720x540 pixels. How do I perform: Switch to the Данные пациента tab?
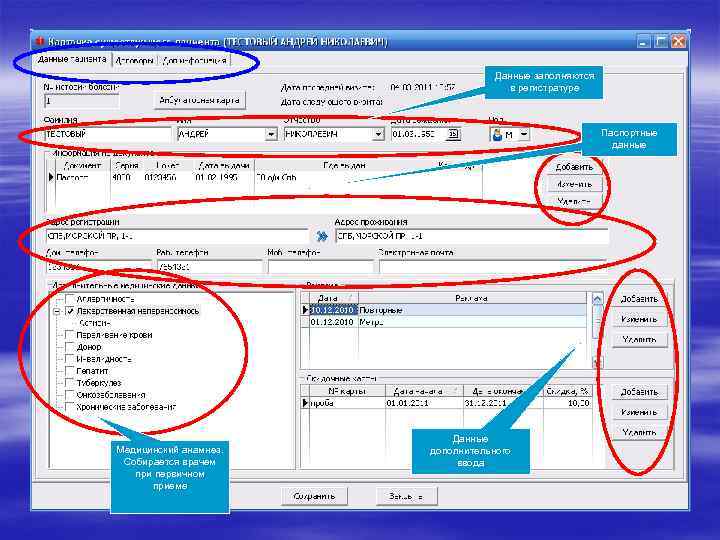tap(72, 60)
